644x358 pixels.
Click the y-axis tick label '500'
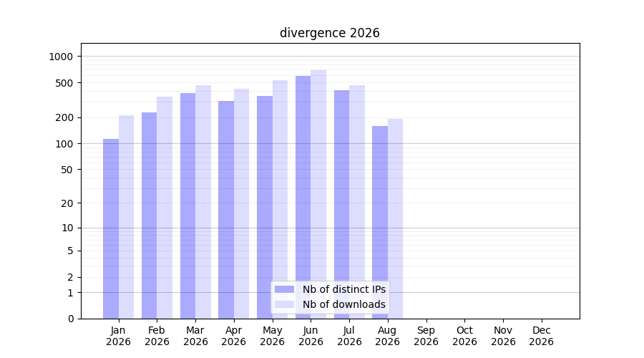(x=64, y=83)
